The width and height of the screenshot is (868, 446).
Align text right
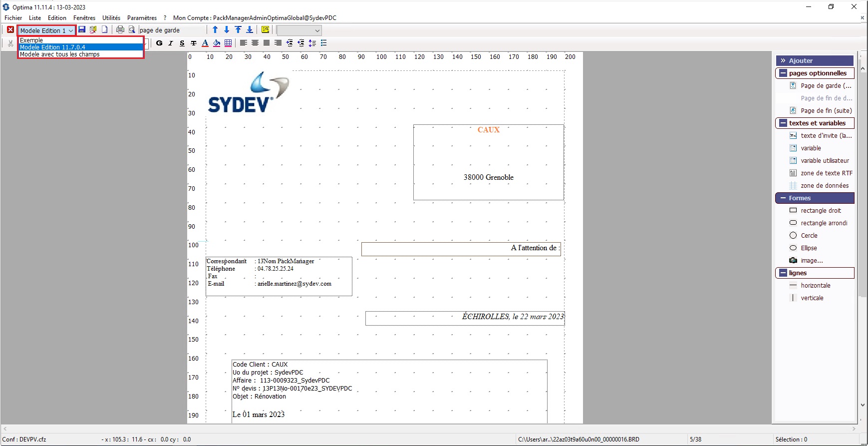(x=278, y=43)
